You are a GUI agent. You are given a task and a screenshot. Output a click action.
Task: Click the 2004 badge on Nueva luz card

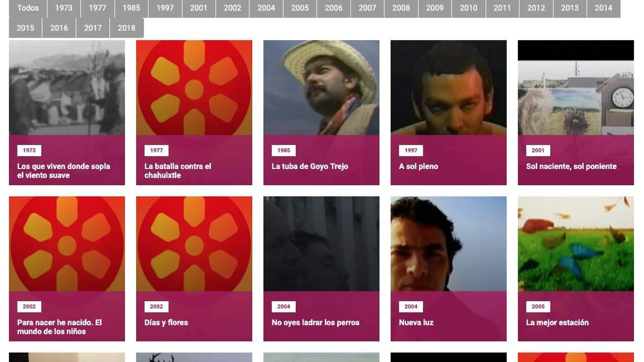(x=411, y=306)
